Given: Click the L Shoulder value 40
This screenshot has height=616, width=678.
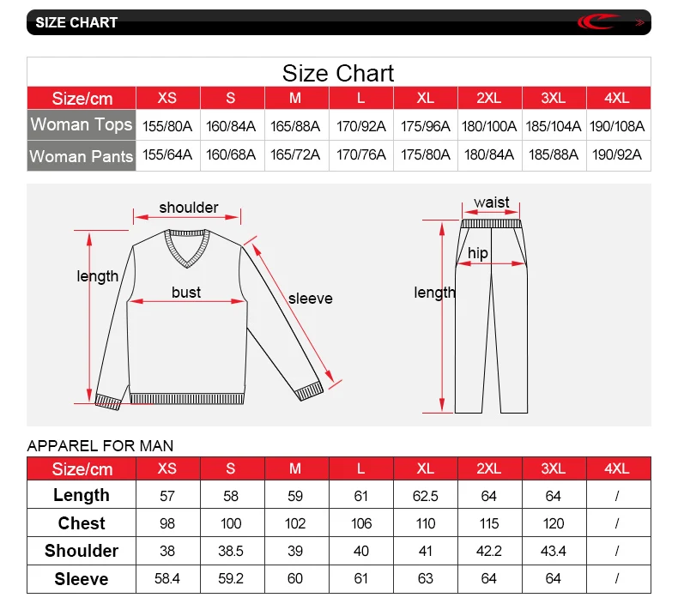Looking at the screenshot, I should click(x=361, y=551).
